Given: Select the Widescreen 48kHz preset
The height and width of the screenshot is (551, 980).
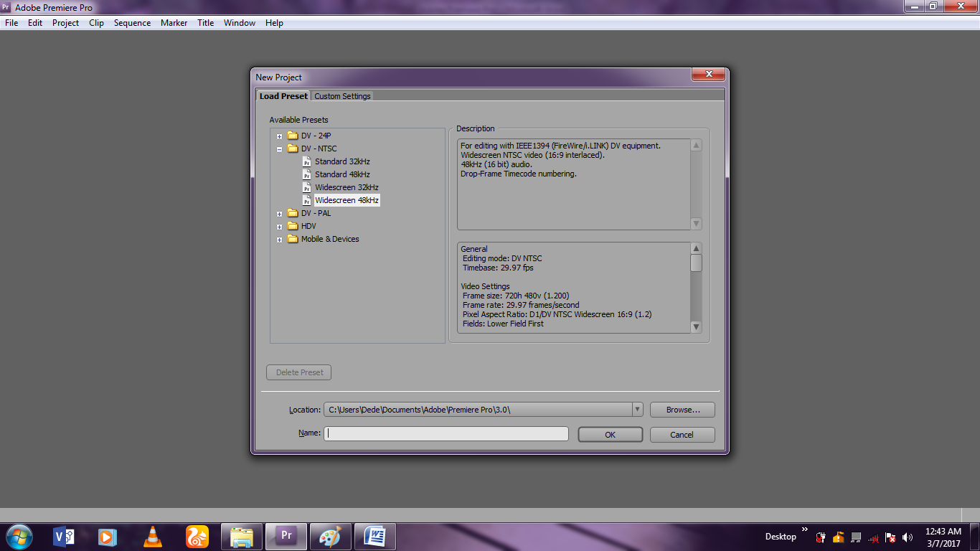Looking at the screenshot, I should pos(347,200).
